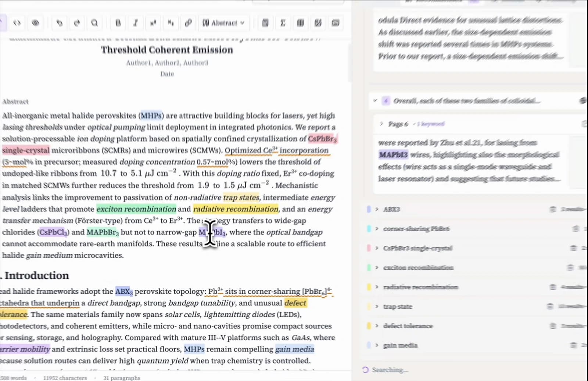Expand CsPbBr3 single-crystal results
The width and height of the screenshot is (588, 381).
pos(377,248)
